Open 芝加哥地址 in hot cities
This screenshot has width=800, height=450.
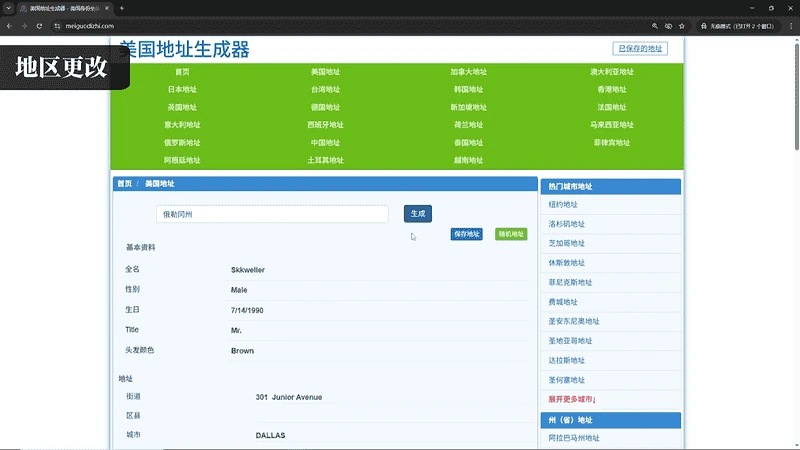(x=567, y=243)
